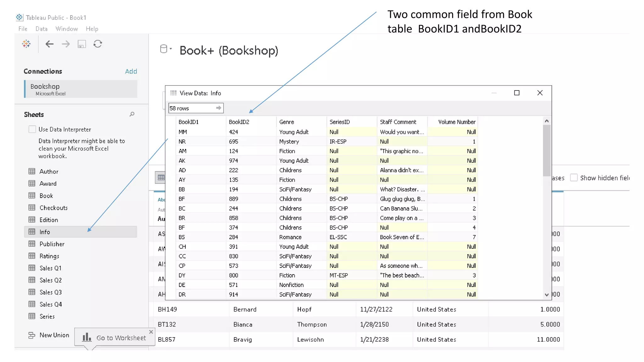
Task: Select the Publisher sheet
Action: 52,244
